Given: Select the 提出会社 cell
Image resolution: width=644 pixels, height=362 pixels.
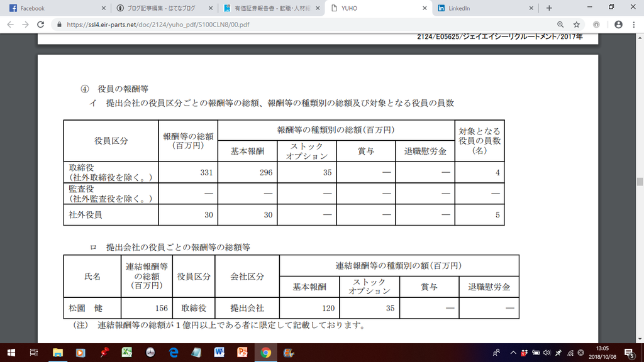Looking at the screenshot, I should click(247, 308).
